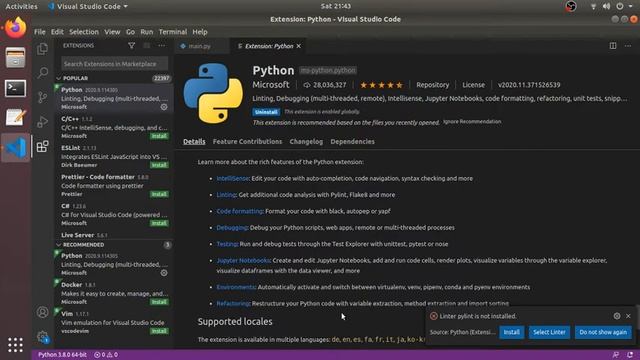Open the IntelliSense link
640x360 pixels.
[x=232, y=178]
